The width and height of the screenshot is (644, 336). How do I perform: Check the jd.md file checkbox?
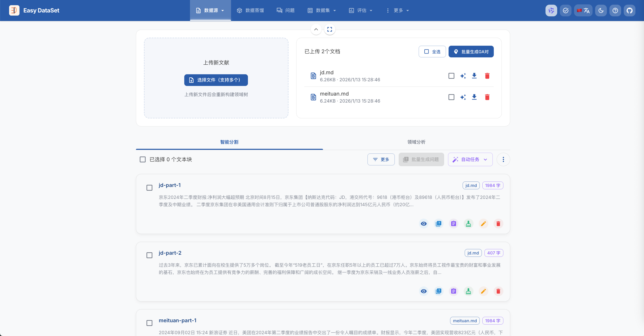click(x=451, y=76)
